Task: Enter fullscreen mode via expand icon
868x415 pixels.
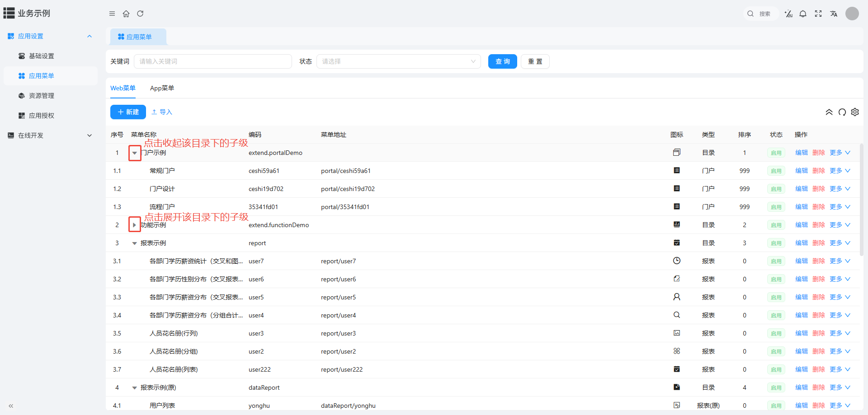Action: pos(818,14)
